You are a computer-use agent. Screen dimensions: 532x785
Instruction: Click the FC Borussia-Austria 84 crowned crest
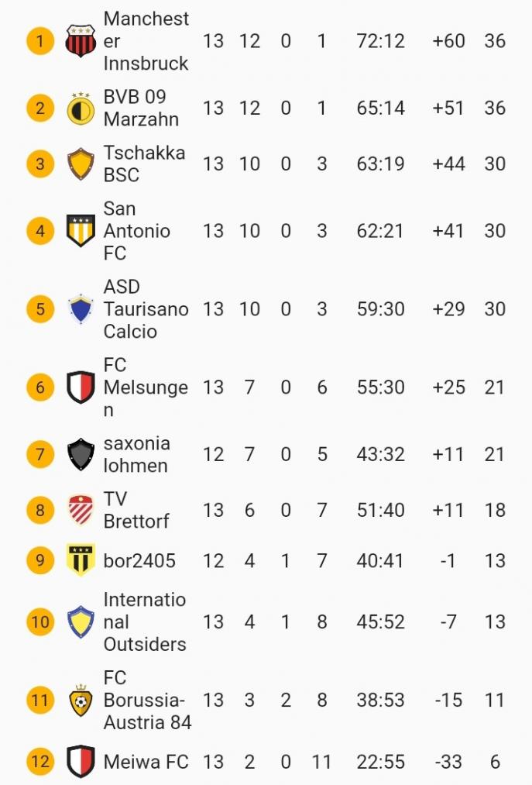(x=81, y=700)
